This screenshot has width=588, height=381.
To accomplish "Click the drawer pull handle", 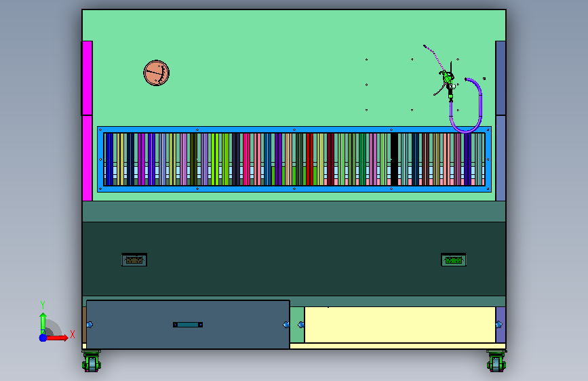I will (188, 325).
